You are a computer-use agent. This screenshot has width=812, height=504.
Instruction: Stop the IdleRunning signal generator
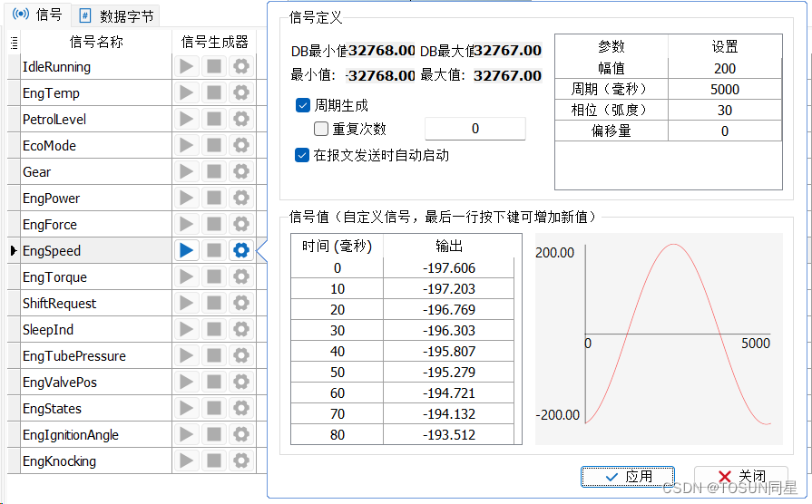(214, 67)
